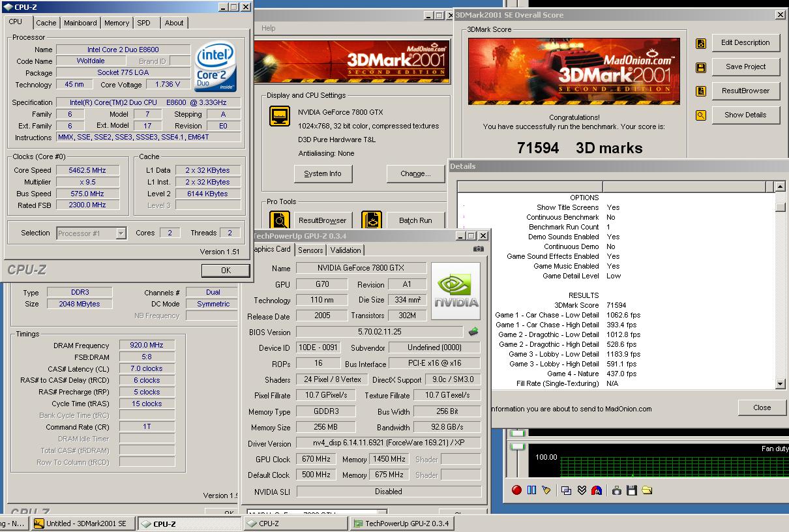Click the active CPU-Z taskbar button
Viewport: 789px width, 532px height.
[x=190, y=524]
